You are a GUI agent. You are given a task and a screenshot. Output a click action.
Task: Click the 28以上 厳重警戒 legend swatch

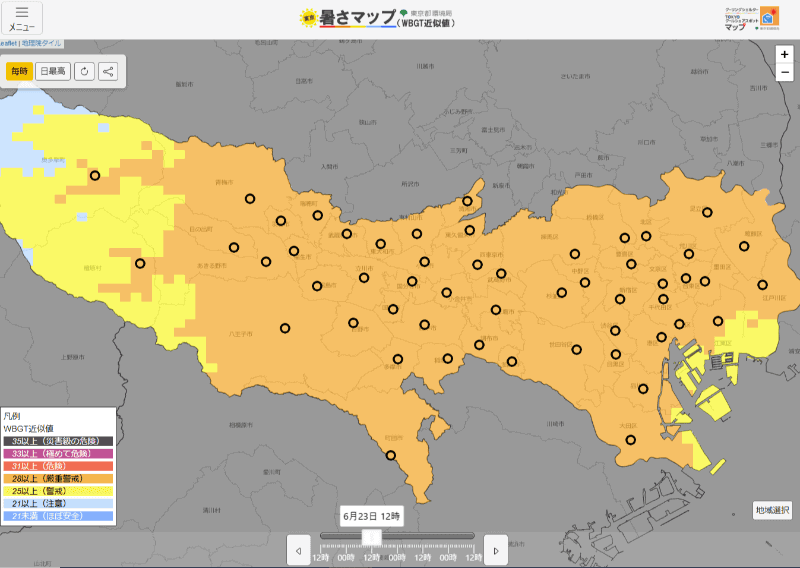click(x=58, y=479)
